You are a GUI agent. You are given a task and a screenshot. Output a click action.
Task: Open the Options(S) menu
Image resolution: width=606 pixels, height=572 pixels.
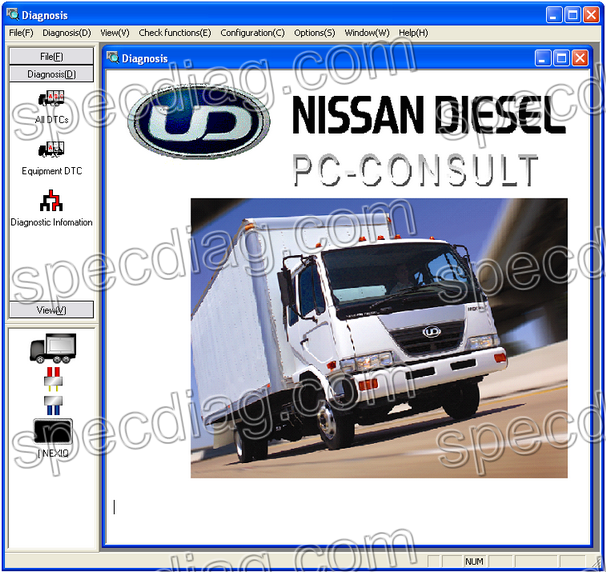314,33
